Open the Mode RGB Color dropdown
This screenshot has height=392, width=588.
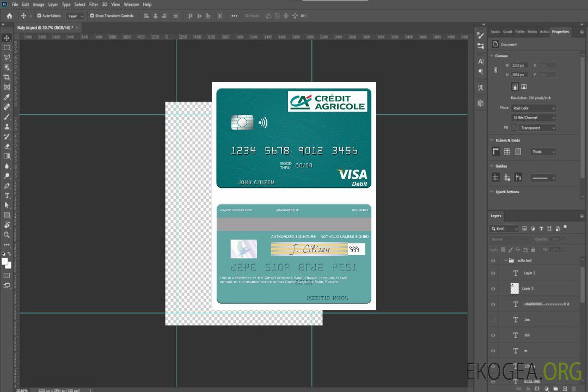point(533,108)
